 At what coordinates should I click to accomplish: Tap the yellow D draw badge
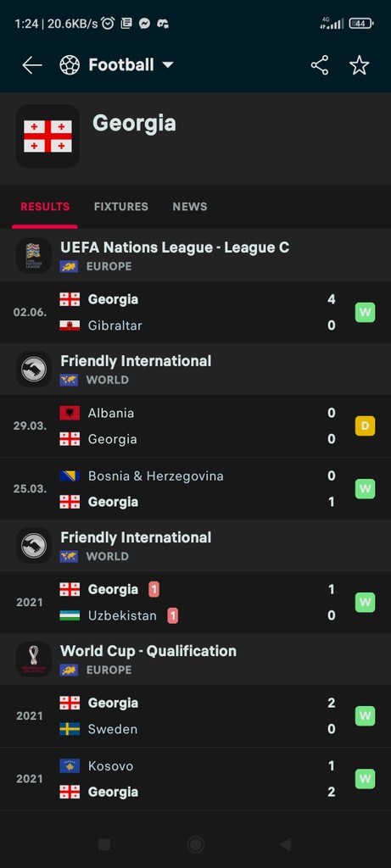365,426
